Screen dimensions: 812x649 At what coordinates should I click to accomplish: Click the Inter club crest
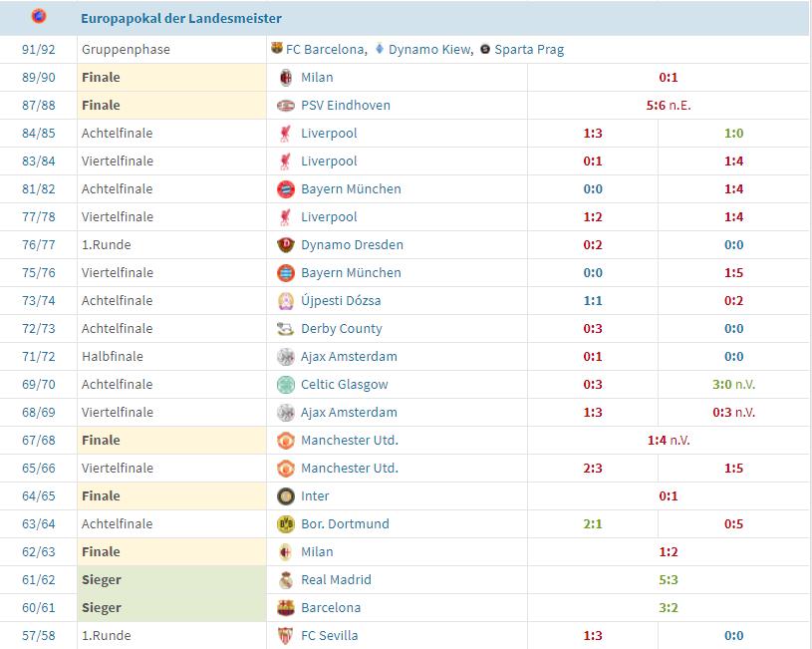click(x=286, y=495)
